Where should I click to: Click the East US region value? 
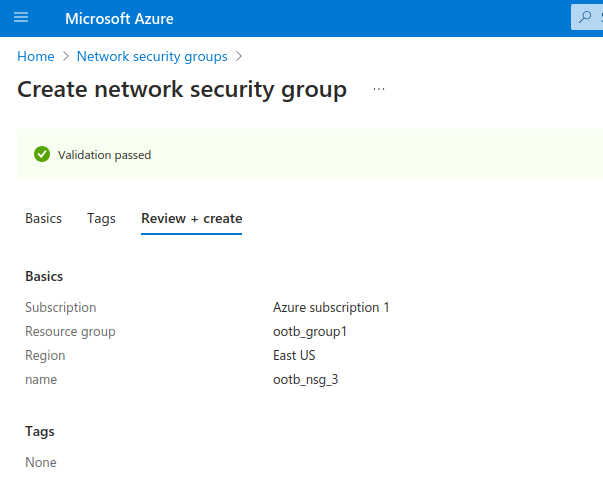point(294,355)
